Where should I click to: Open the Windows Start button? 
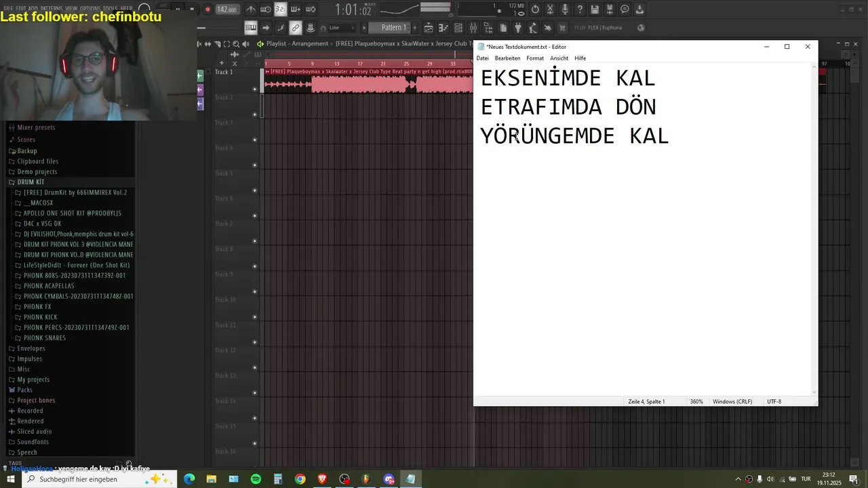pyautogui.click(x=11, y=479)
